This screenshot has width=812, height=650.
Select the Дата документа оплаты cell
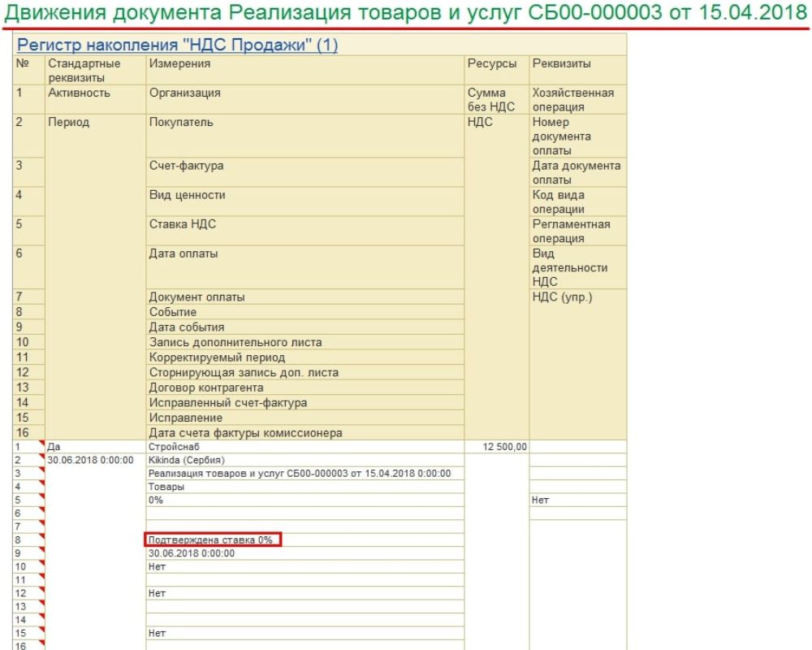(x=578, y=172)
